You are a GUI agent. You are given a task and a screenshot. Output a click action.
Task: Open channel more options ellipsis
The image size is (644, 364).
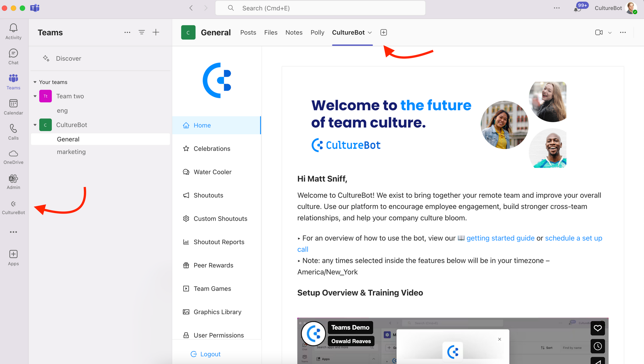[x=623, y=32]
